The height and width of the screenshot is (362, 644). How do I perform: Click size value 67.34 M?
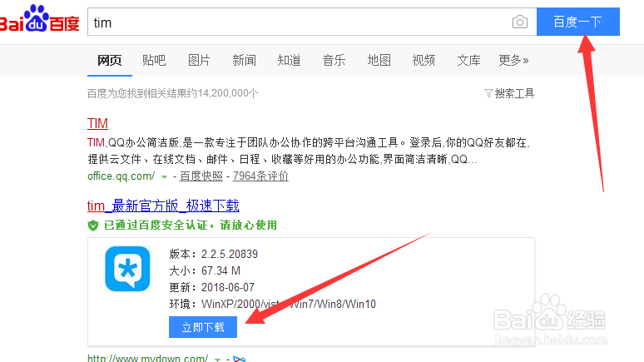[220, 270]
